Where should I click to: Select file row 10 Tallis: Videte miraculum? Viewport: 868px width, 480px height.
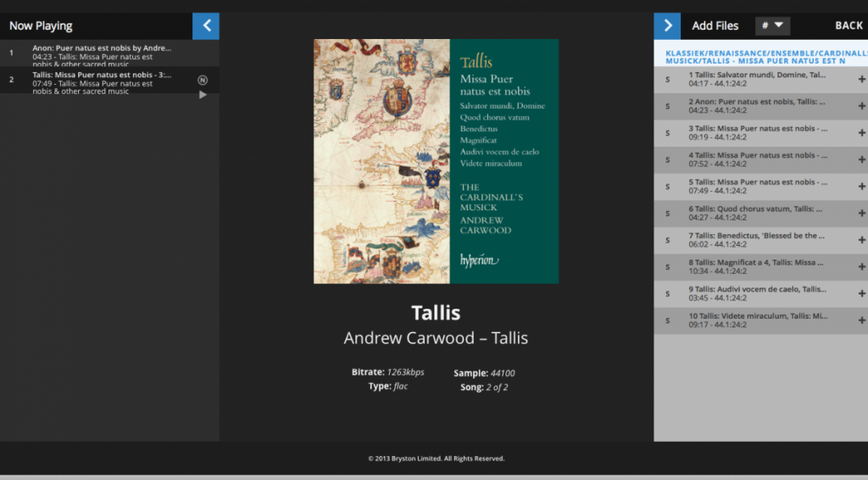pyautogui.click(x=760, y=320)
